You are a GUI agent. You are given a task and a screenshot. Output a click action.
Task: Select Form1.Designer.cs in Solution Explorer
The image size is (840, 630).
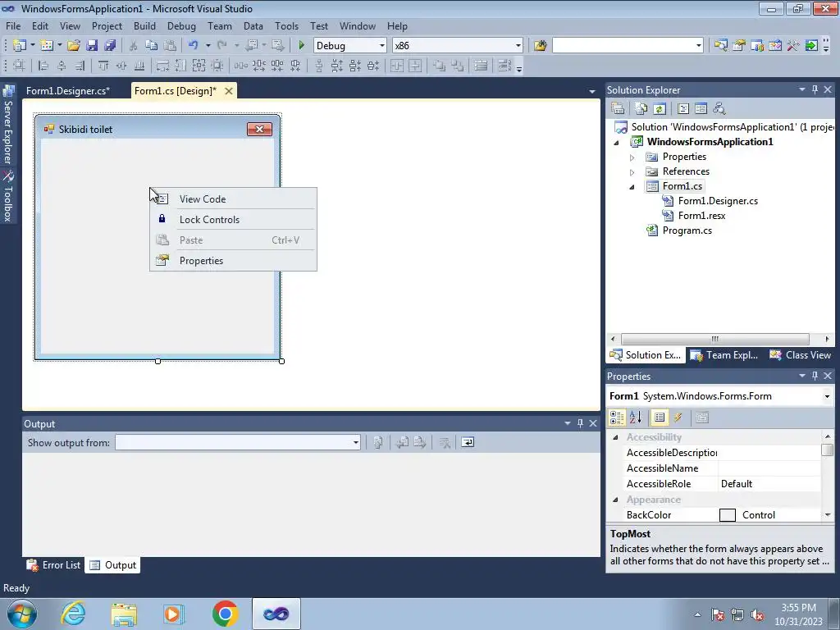point(718,201)
